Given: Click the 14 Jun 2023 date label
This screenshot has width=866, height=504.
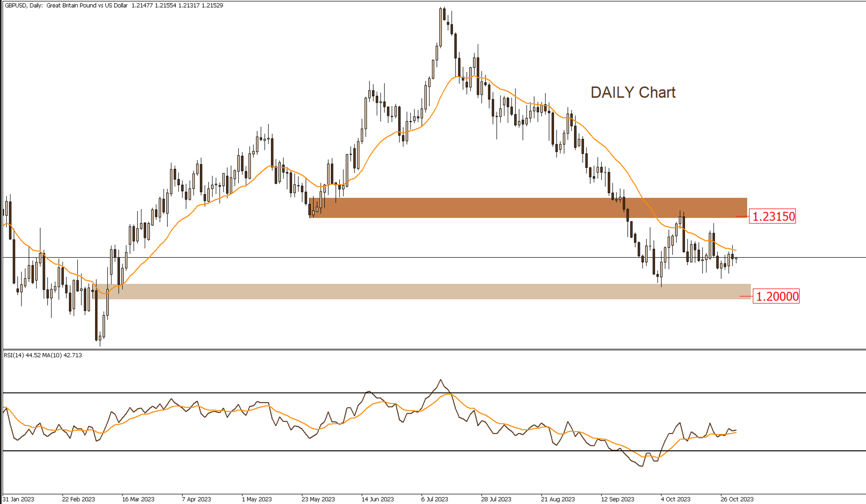Looking at the screenshot, I should (x=378, y=499).
